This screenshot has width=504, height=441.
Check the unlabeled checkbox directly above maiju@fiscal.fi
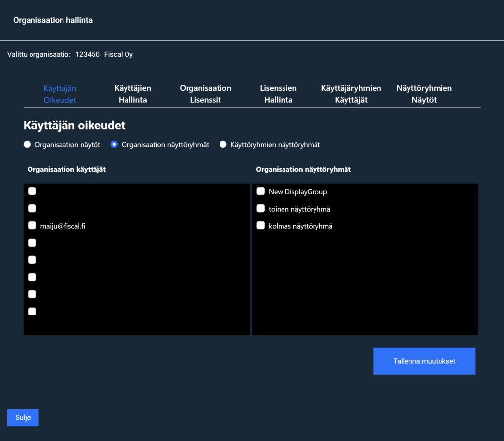coord(32,208)
